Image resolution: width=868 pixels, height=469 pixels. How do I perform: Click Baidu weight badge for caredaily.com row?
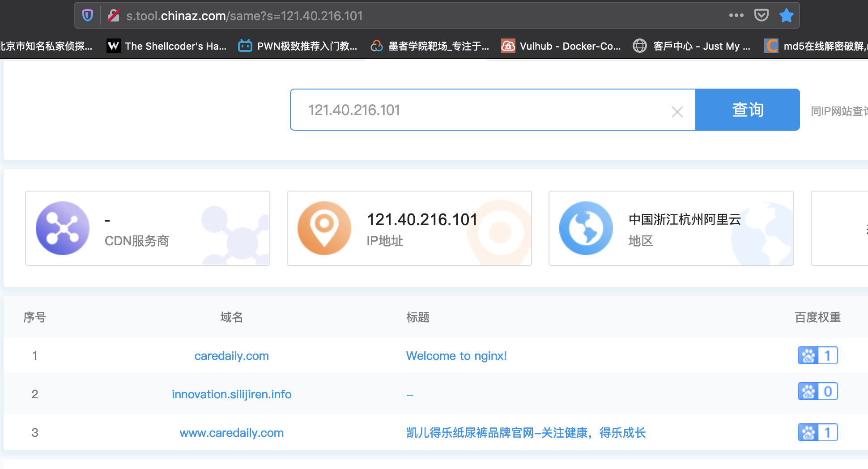pos(818,355)
